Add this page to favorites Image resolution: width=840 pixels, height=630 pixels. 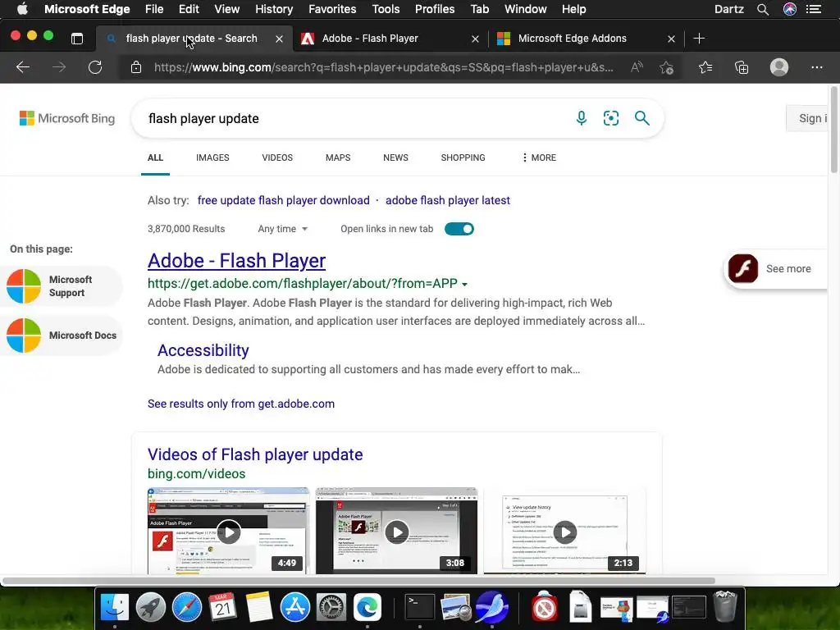tap(666, 67)
